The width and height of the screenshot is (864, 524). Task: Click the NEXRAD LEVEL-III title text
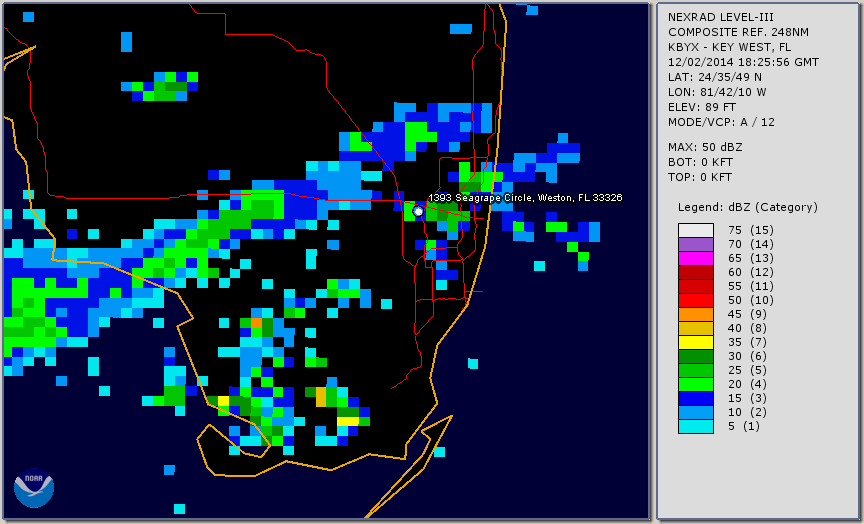721,17
